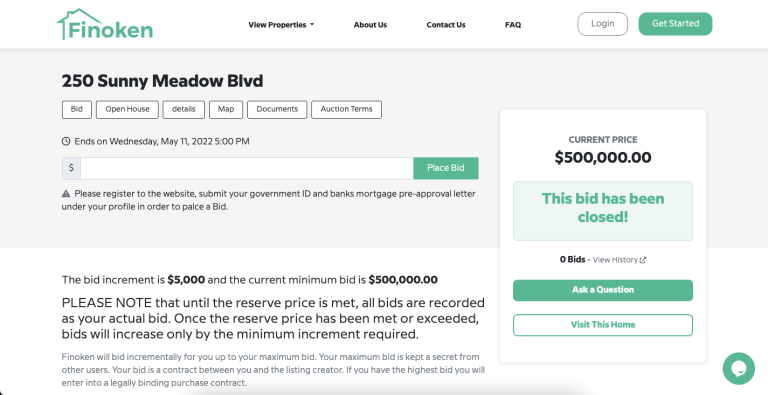Focus the bid amount input field
The image size is (768, 395).
(247, 168)
